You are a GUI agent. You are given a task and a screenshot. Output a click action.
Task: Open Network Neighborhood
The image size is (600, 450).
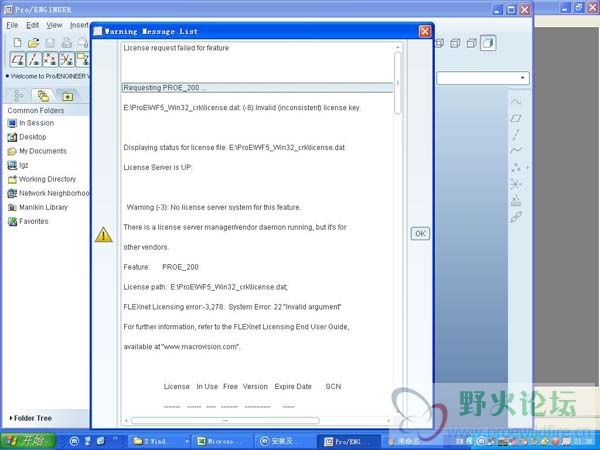click(48, 193)
